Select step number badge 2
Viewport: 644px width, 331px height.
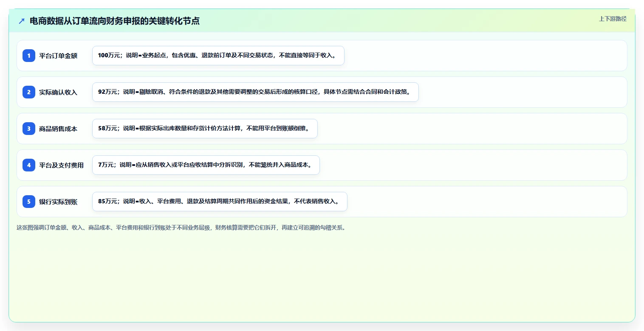coord(29,92)
